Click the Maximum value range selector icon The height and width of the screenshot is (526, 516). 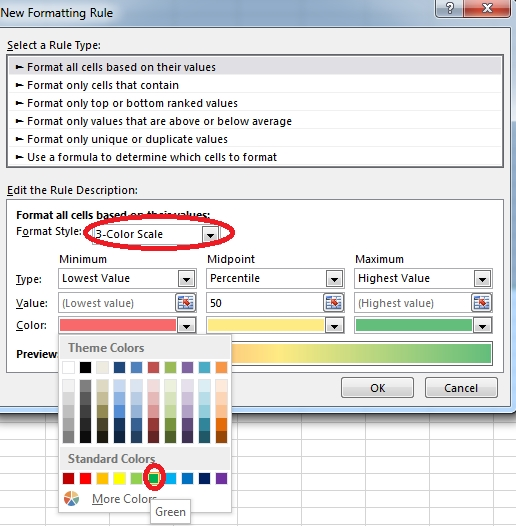coord(482,303)
